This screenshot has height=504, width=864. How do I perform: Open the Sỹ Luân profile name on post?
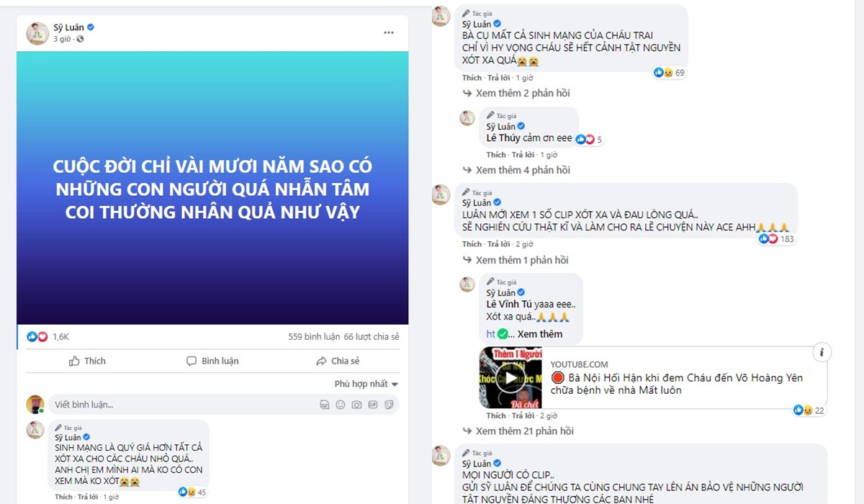point(69,27)
